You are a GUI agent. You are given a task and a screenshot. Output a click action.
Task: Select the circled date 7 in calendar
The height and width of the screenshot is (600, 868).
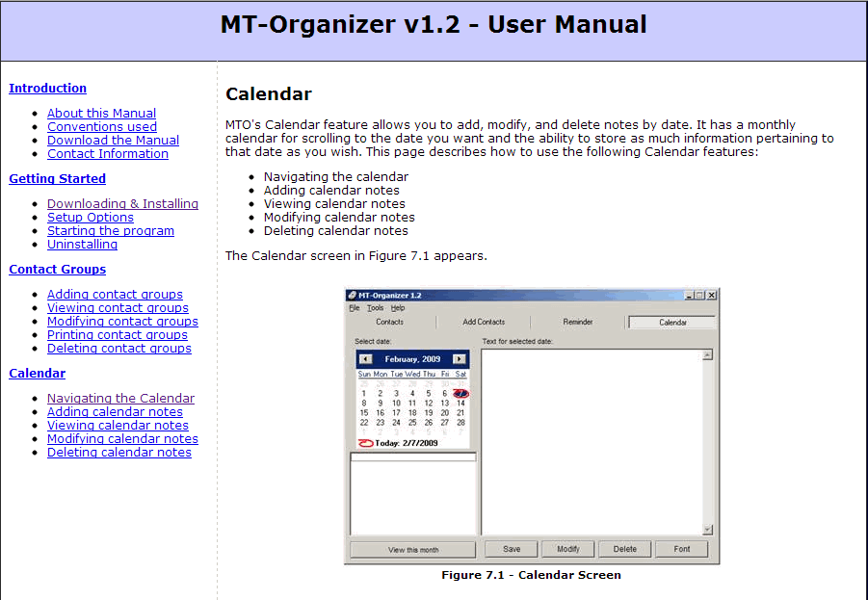point(460,393)
